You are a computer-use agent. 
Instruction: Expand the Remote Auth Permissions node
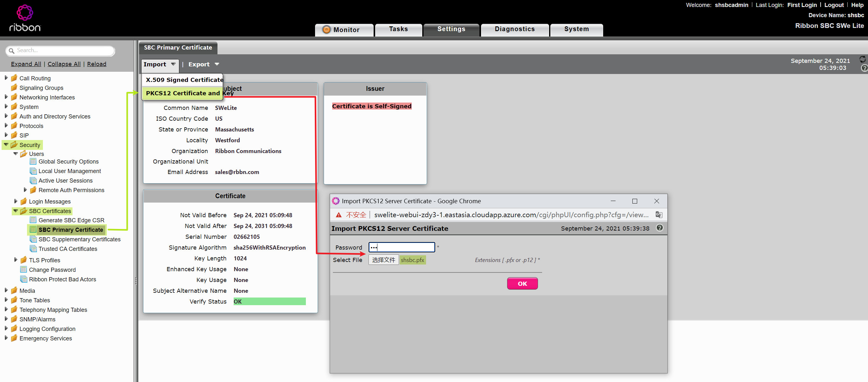click(25, 190)
